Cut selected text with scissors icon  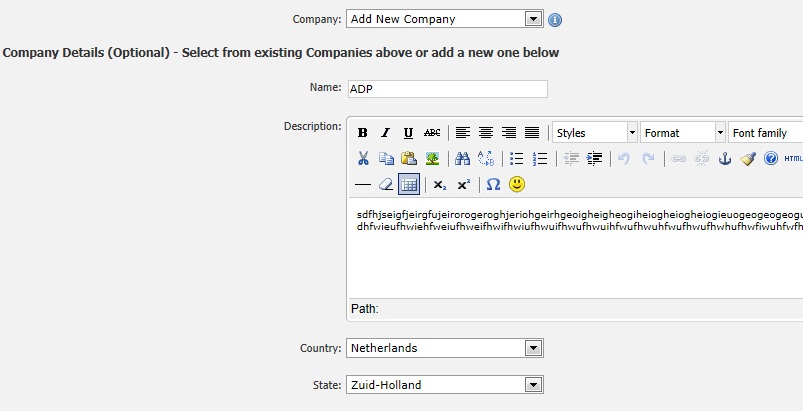pos(363,158)
